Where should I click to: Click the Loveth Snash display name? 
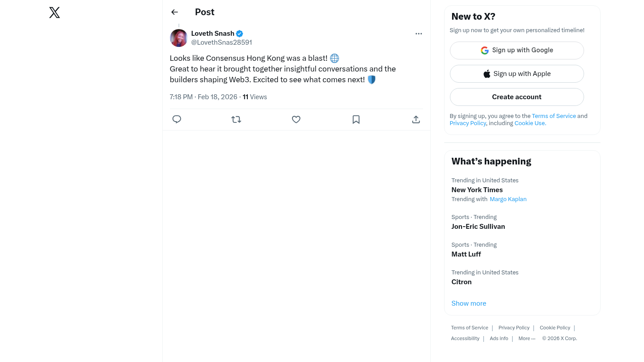pyautogui.click(x=212, y=34)
